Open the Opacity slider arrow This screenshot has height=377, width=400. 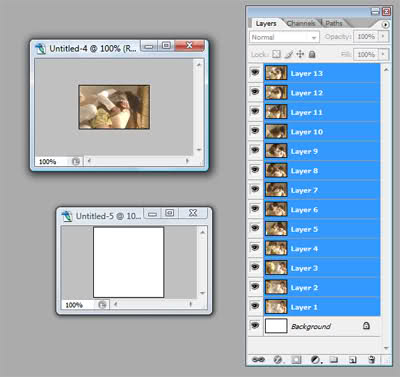click(384, 36)
